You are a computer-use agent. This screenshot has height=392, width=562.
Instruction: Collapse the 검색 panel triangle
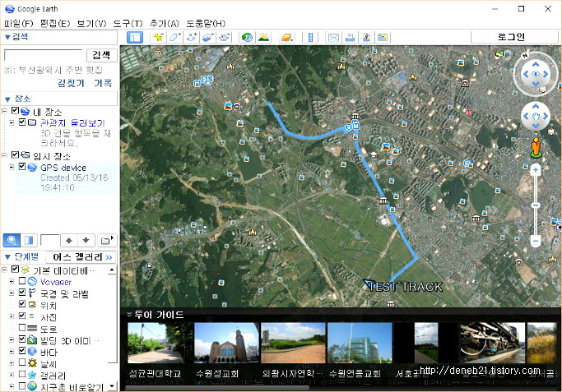click(x=7, y=37)
